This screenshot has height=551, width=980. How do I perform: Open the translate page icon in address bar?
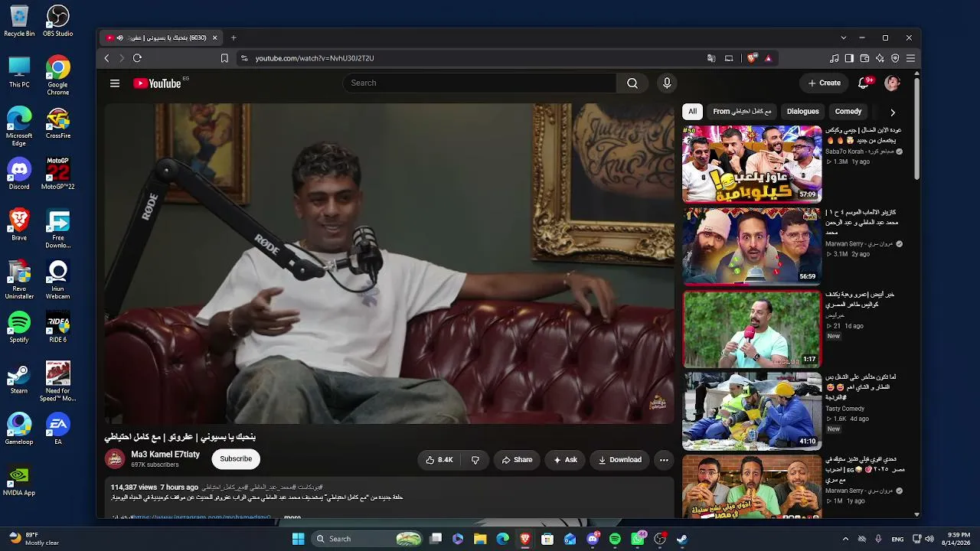[x=711, y=58]
